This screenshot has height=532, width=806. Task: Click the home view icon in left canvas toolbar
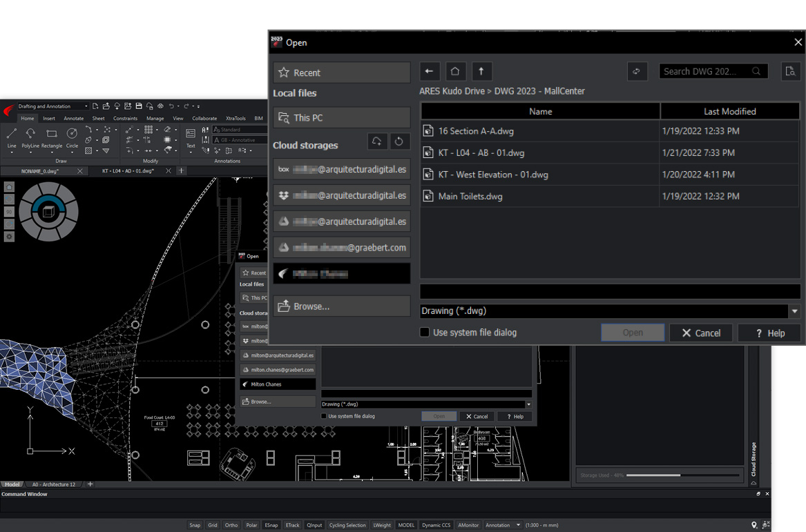point(9,187)
